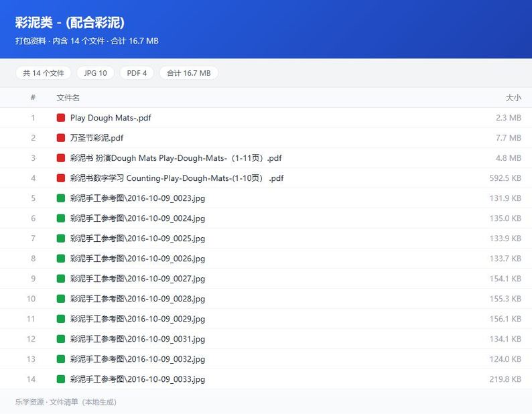The width and height of the screenshot is (532, 414).
Task: Click the subtitle 打包资料 · 内含 14 个文件
Action: (60, 41)
